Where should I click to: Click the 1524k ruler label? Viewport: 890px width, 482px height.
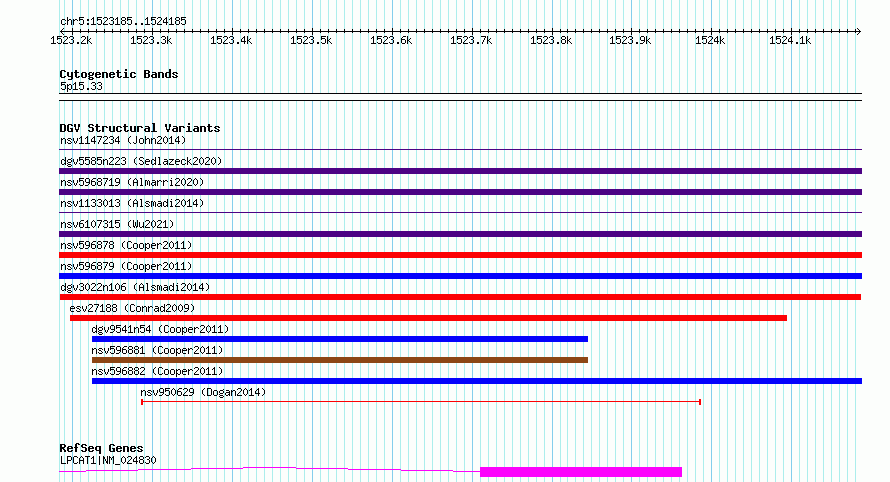pyautogui.click(x=710, y=40)
